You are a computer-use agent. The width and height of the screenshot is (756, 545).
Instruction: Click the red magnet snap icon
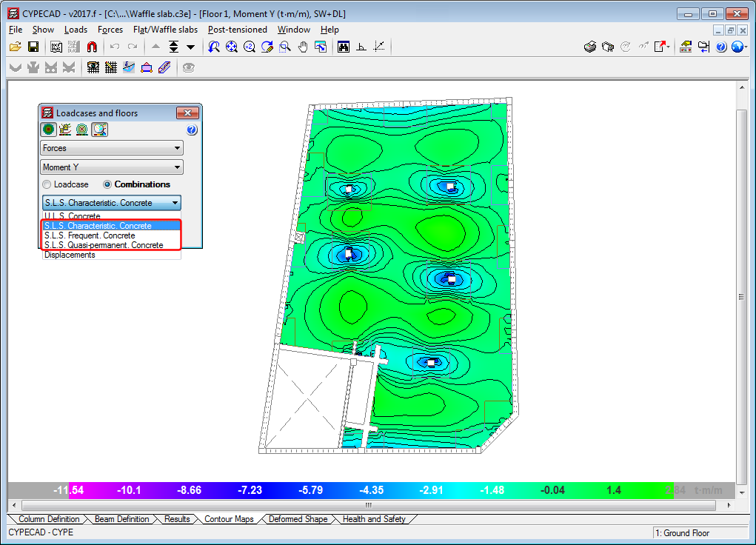[92, 47]
